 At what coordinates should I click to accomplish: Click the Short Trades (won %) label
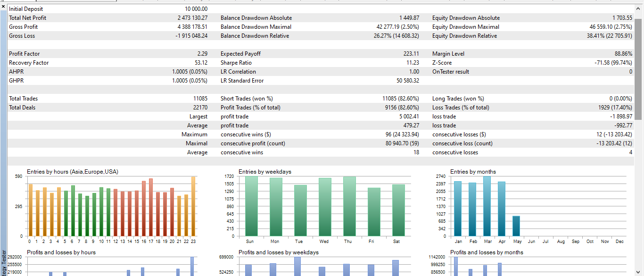(x=247, y=99)
